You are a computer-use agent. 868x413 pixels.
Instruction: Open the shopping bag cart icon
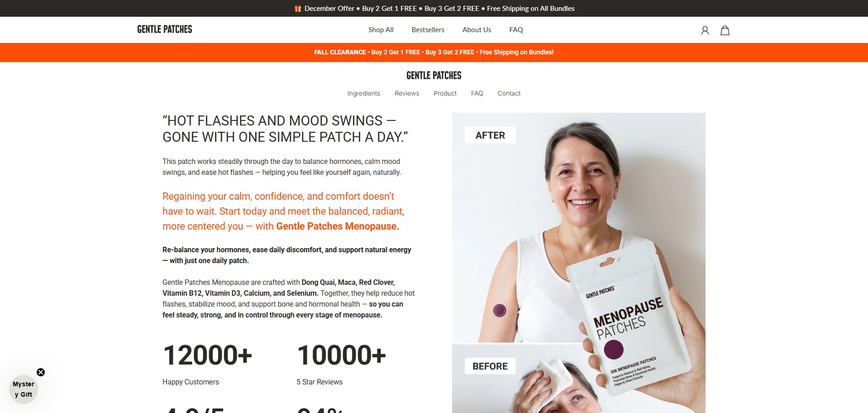[725, 30]
